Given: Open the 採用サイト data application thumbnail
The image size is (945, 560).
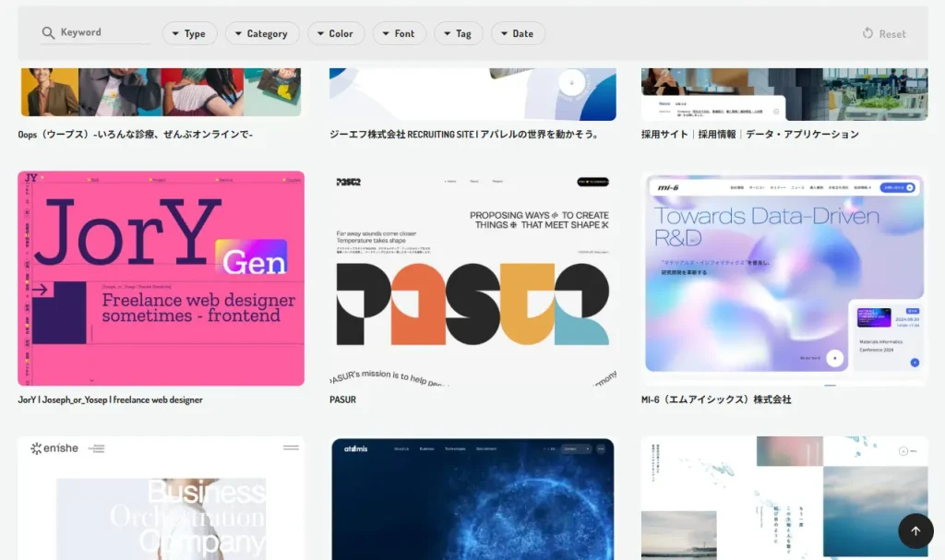Looking at the screenshot, I should pyautogui.click(x=784, y=94).
